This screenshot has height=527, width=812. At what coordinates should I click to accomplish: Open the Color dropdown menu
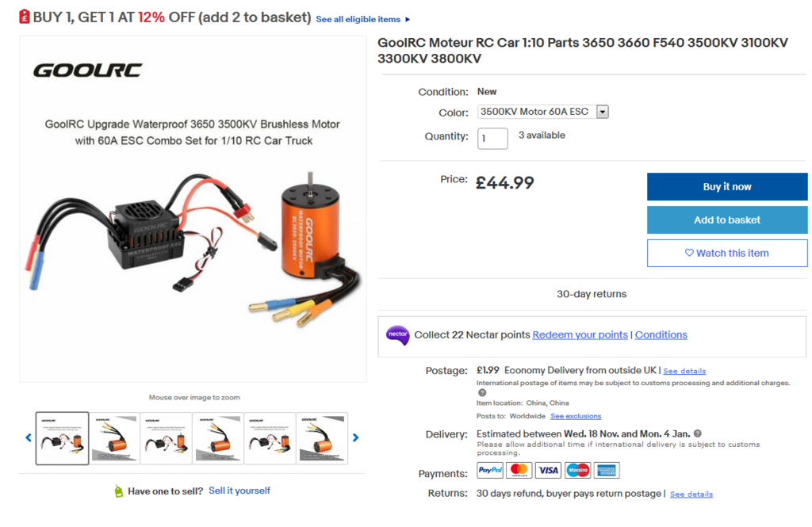pos(543,112)
